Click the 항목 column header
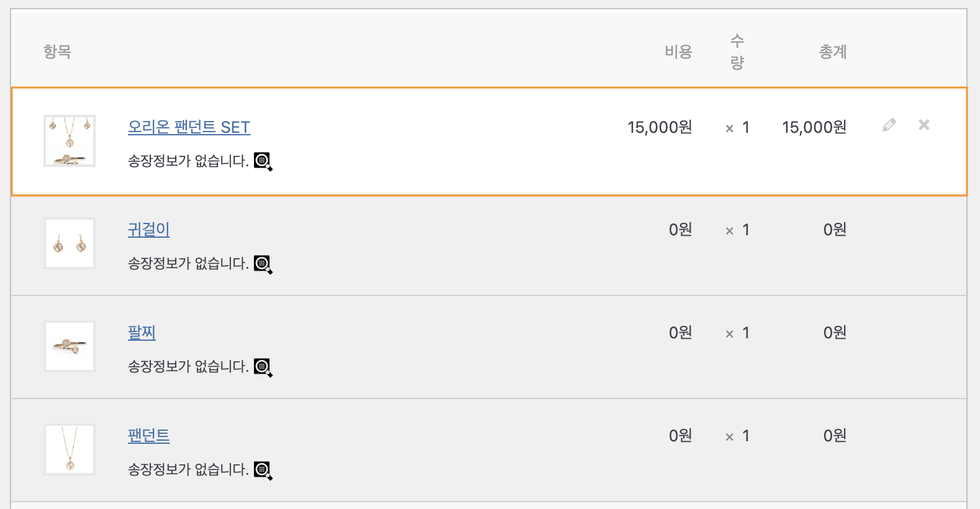 (x=57, y=52)
